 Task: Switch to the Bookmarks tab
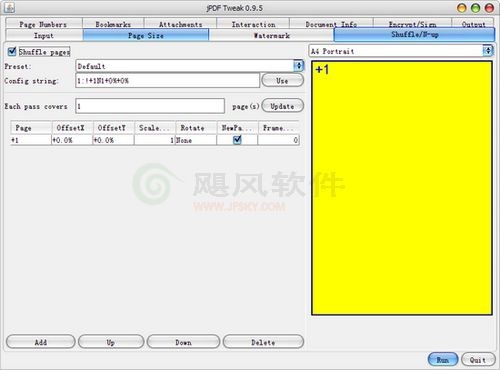pyautogui.click(x=113, y=24)
